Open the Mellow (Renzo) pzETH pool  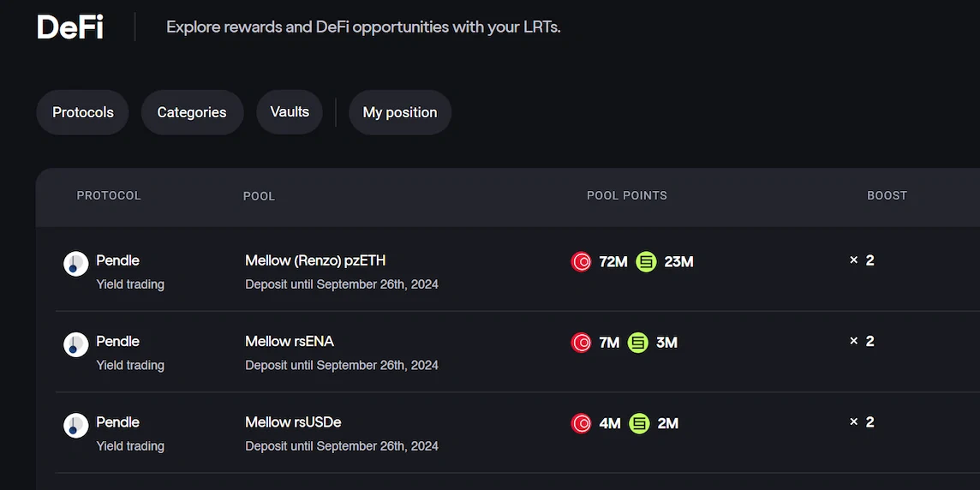[x=315, y=260]
